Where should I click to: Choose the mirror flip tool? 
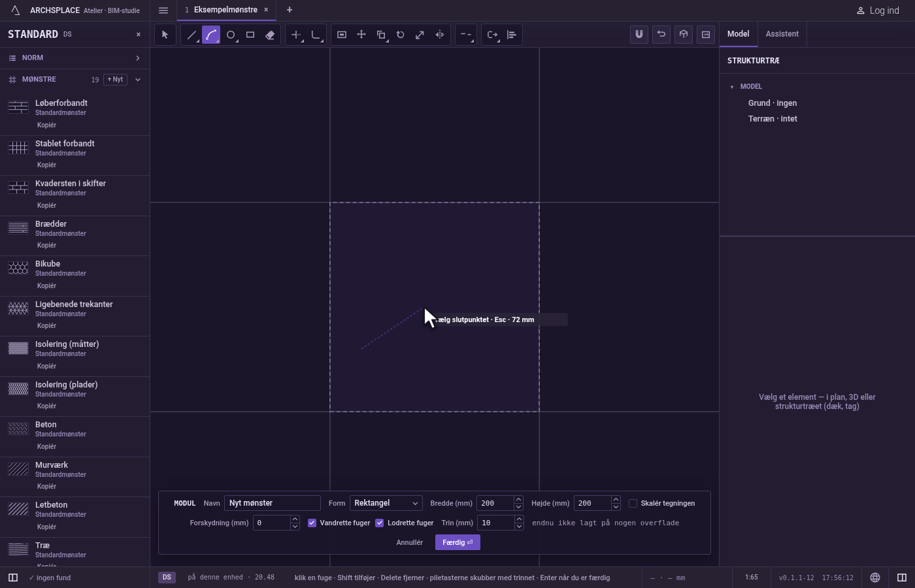(440, 35)
